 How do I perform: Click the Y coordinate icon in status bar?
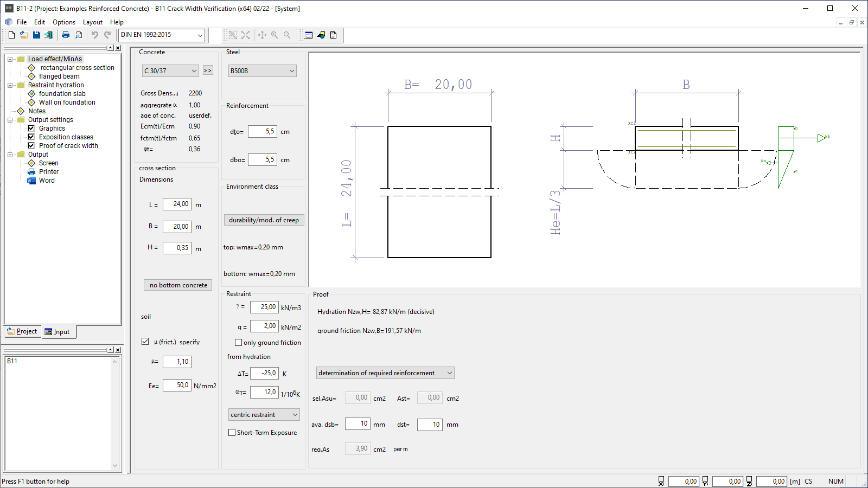tap(705, 481)
